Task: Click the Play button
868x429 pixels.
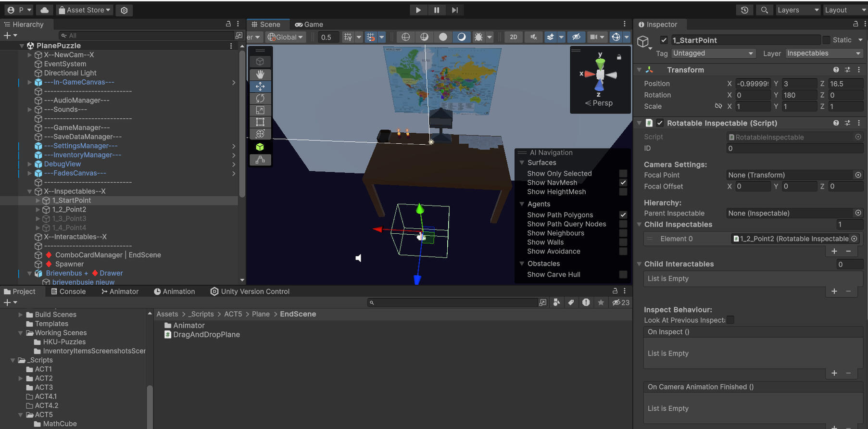Action: pyautogui.click(x=418, y=10)
